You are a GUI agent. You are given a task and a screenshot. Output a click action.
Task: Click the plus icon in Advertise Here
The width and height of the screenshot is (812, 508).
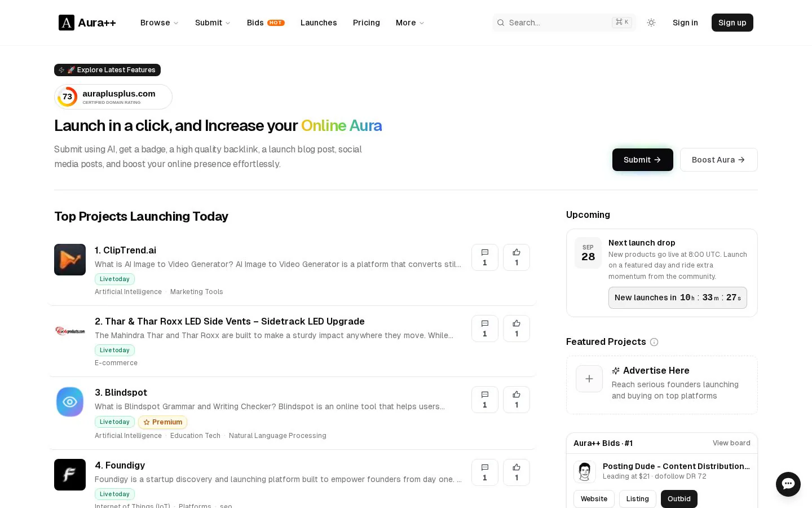(589, 379)
